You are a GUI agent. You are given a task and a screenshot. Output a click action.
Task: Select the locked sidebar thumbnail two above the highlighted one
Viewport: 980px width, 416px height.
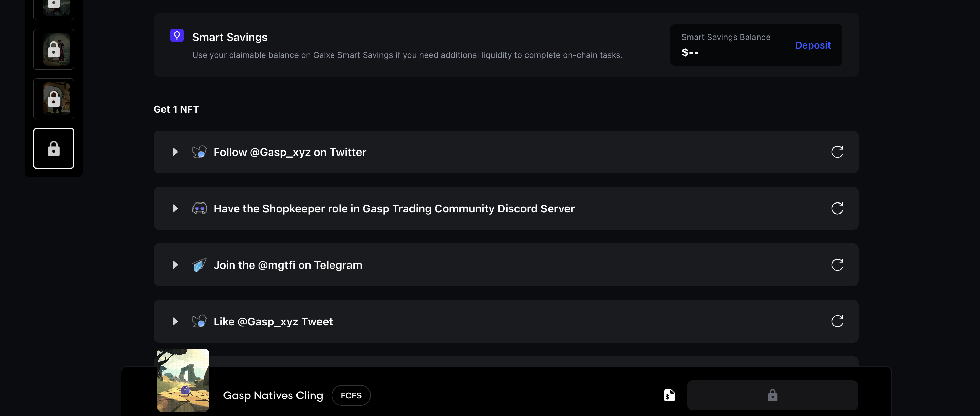[54, 50]
